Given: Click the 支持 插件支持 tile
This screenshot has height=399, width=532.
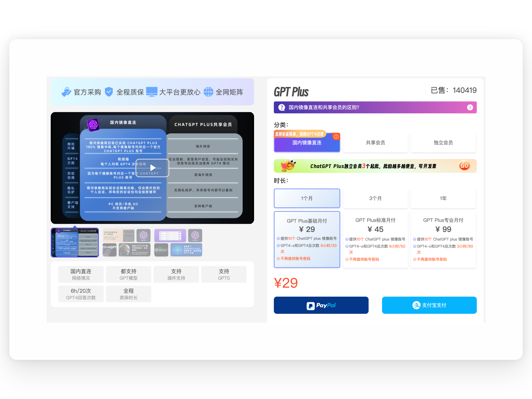Looking at the screenshot, I should [x=176, y=274].
